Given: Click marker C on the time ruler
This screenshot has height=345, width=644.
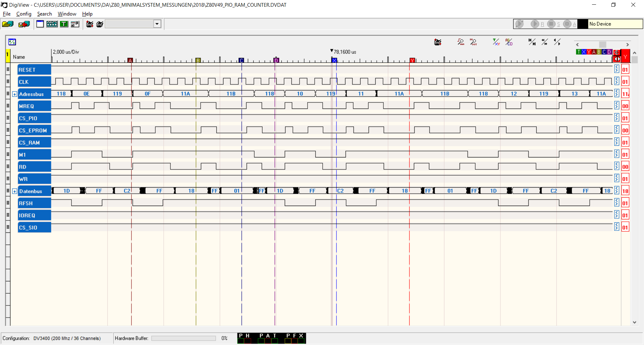Looking at the screenshot, I should (241, 60).
